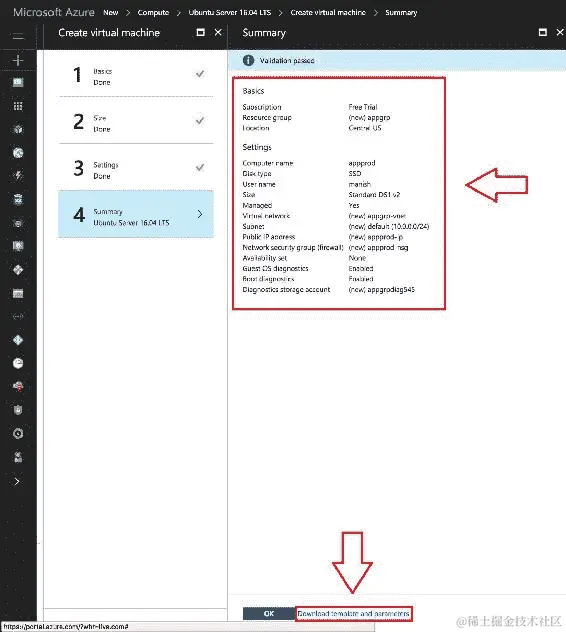The image size is (566, 632).
Task: Click the Network security group (firewall) label
Action: [293, 247]
